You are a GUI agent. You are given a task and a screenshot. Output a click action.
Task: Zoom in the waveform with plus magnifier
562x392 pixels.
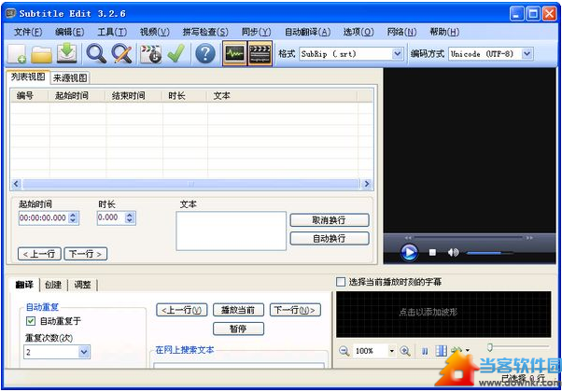click(x=405, y=350)
